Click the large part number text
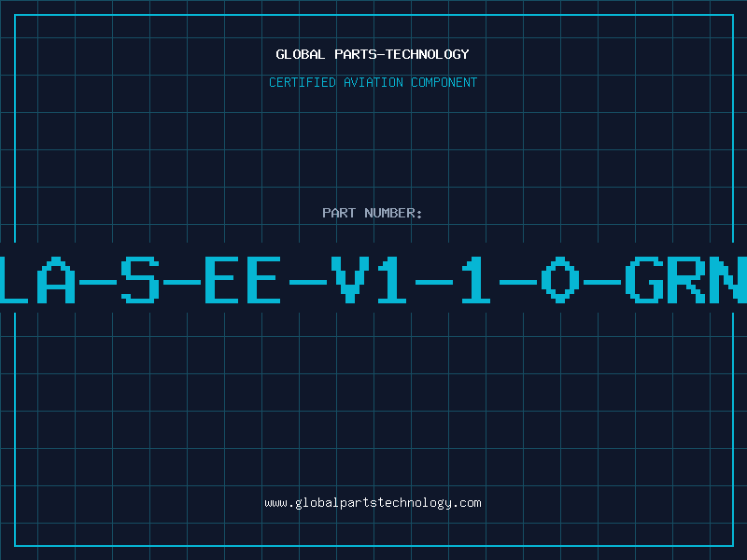The width and height of the screenshot is (747, 560). (373, 279)
